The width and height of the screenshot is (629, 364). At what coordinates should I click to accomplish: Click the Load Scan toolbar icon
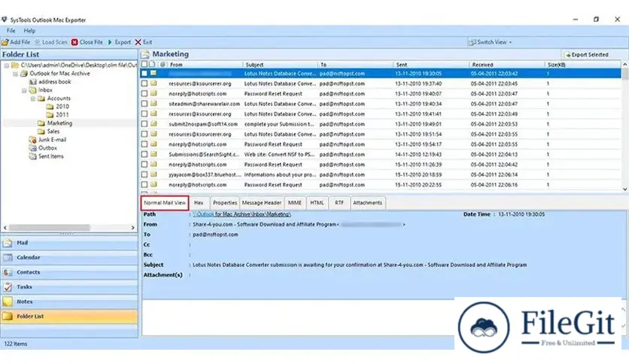38,42
